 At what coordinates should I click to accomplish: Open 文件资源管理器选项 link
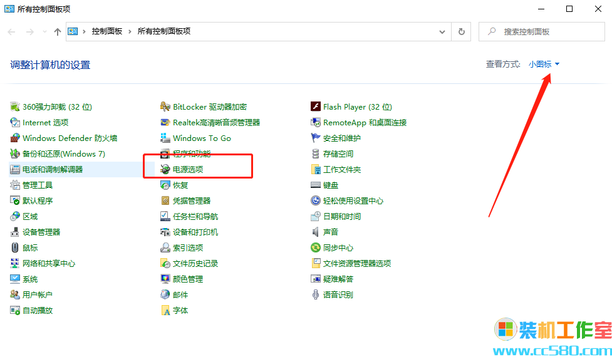coord(357,263)
